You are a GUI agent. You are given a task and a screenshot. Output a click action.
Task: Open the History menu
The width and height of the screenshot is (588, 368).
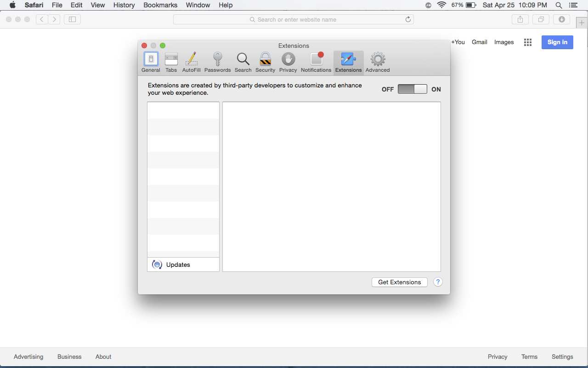point(124,5)
